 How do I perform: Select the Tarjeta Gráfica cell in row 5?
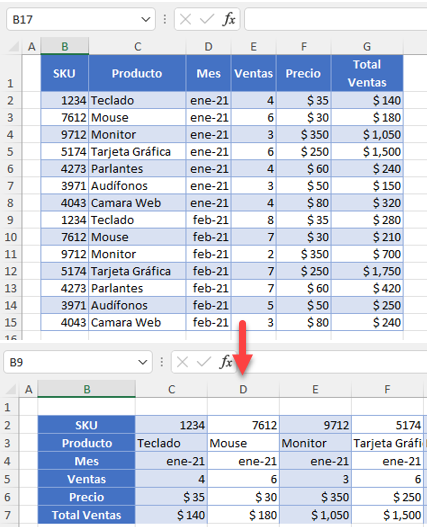coord(137,152)
